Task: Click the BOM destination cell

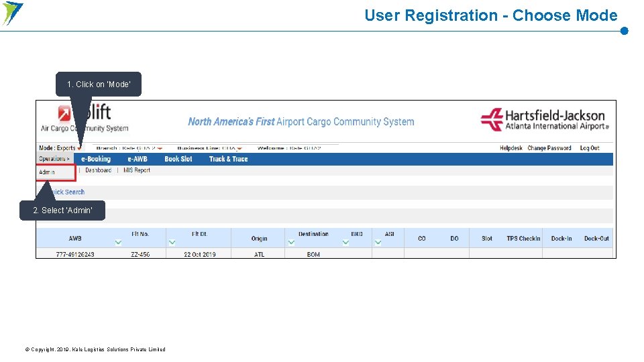Action: tap(313, 255)
